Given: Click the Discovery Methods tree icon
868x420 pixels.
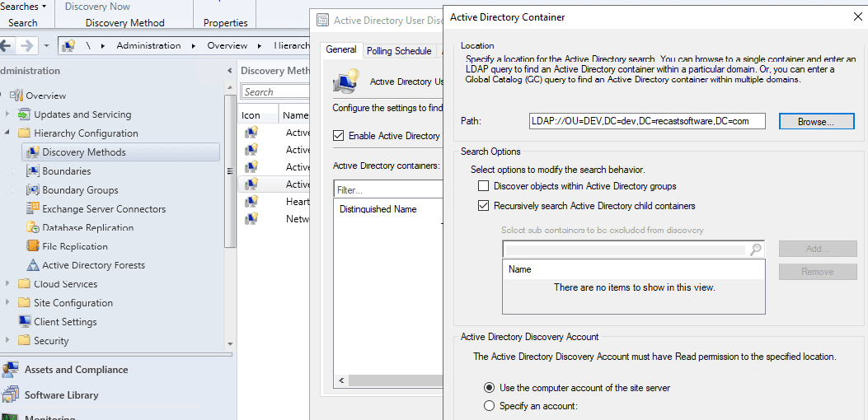Looking at the screenshot, I should pos(33,152).
